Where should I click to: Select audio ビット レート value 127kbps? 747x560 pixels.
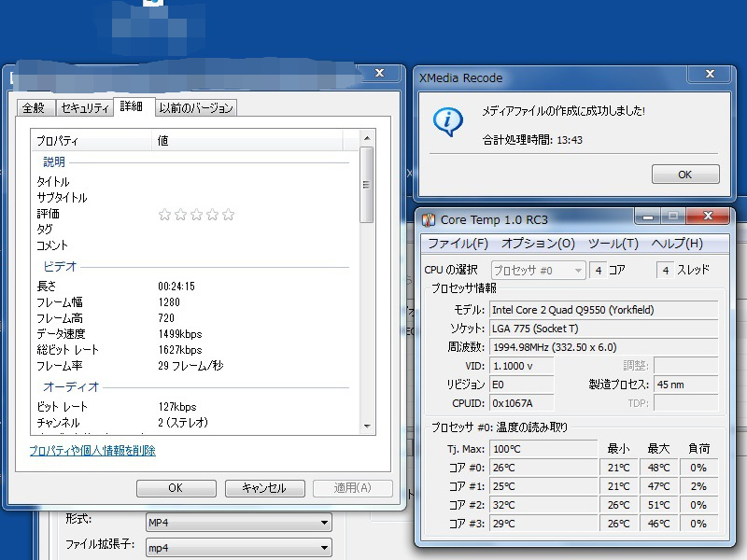[177, 407]
